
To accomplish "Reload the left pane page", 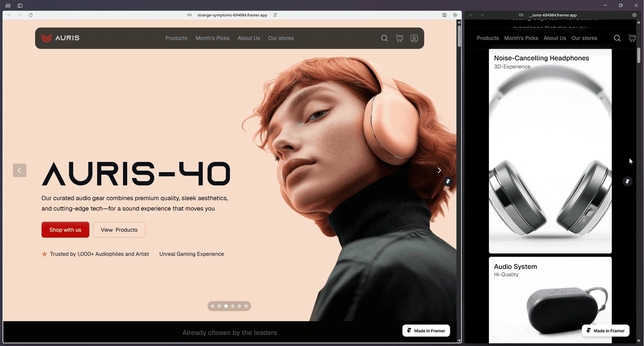I will [x=31, y=15].
